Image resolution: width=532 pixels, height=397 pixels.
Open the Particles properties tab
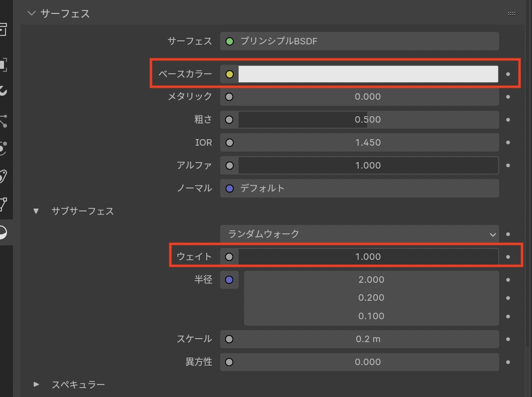(2, 120)
